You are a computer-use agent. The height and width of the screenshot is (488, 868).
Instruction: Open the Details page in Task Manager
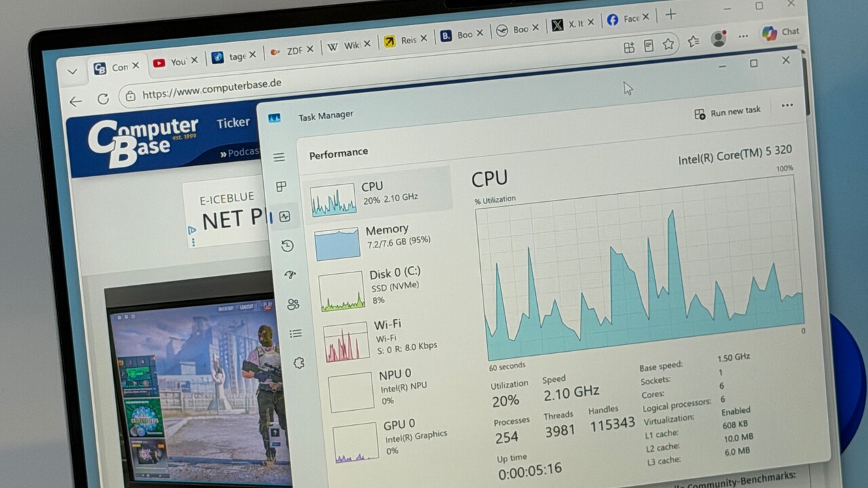click(296, 333)
